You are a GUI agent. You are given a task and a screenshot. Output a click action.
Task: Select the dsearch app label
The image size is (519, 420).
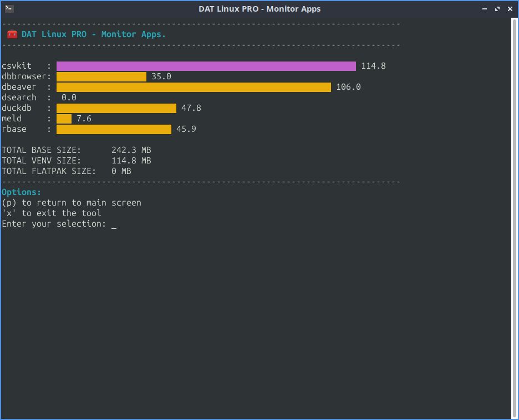click(18, 97)
